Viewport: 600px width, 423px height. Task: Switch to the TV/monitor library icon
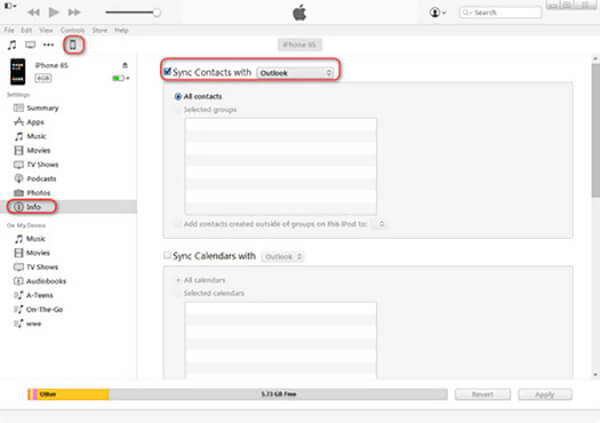coord(30,45)
